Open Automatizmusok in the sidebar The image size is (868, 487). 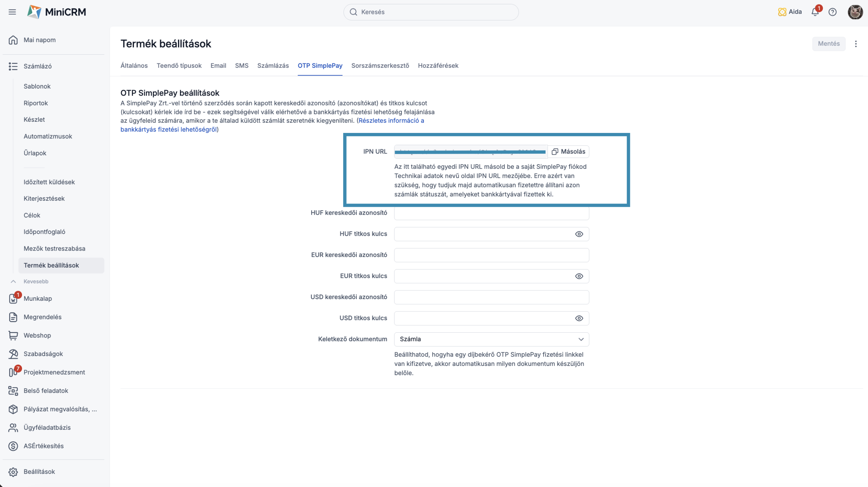pyautogui.click(x=48, y=136)
